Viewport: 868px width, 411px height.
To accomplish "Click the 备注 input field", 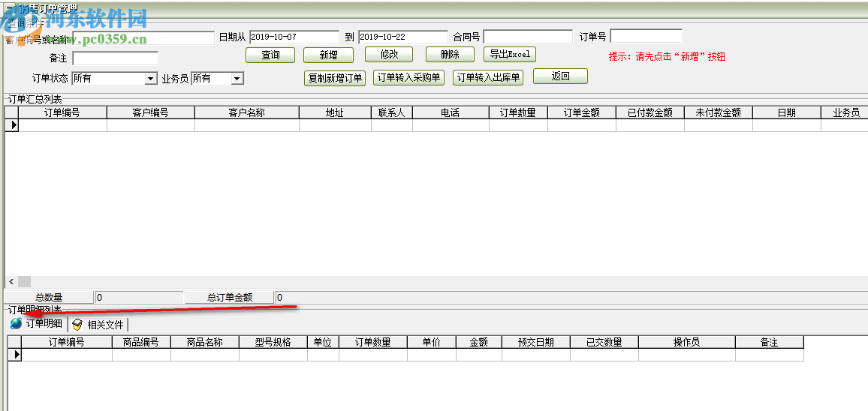I will coord(115,58).
